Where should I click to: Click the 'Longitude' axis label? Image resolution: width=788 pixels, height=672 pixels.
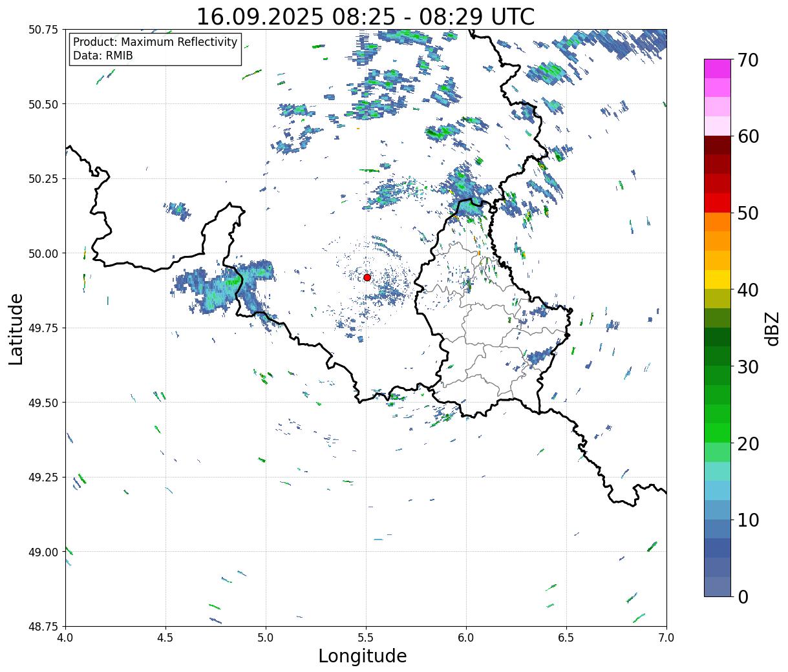point(363,656)
